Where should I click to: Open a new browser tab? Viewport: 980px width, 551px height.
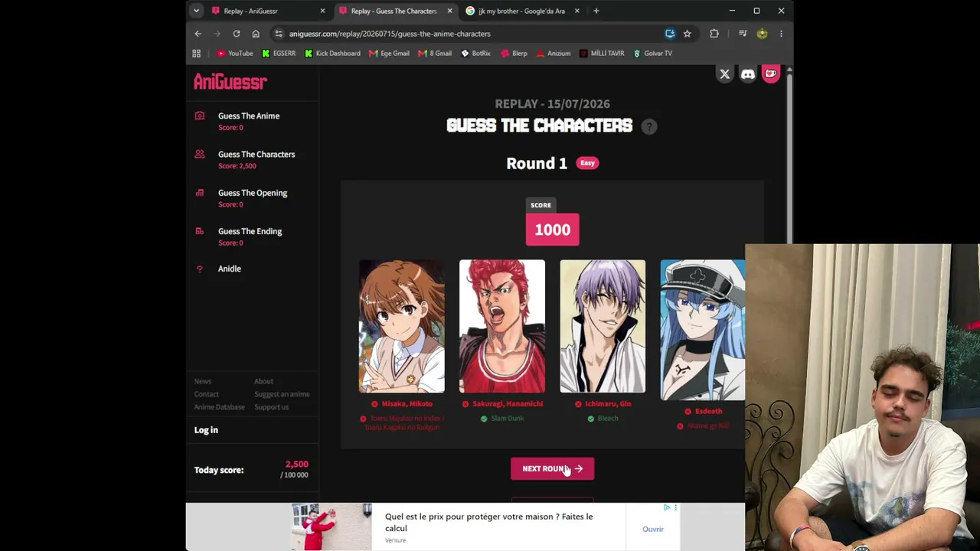tap(596, 11)
